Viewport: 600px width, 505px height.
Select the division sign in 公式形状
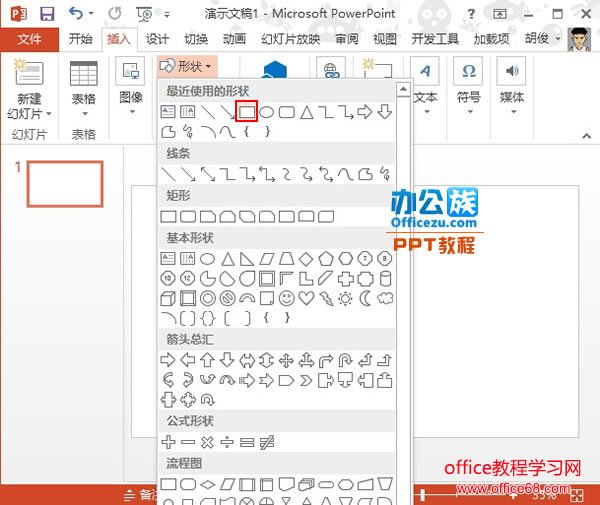[227, 442]
